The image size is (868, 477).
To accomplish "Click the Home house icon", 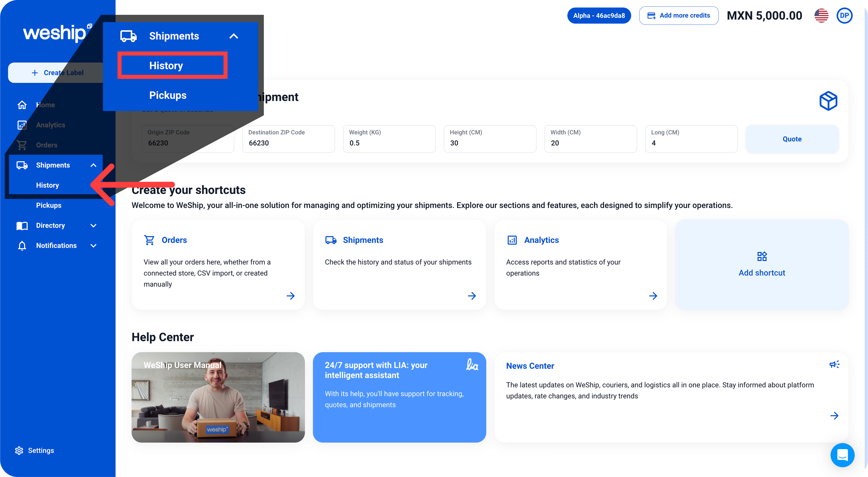I will 22,105.
